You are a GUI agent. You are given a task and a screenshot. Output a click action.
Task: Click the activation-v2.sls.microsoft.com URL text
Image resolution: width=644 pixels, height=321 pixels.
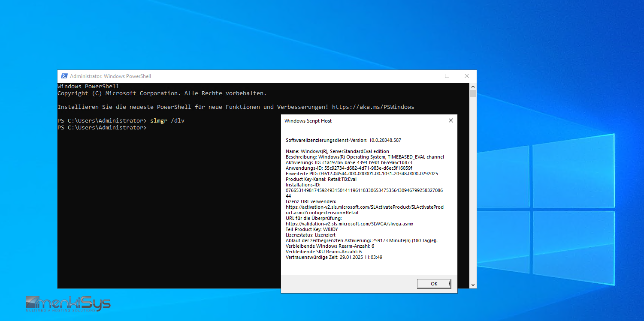click(x=365, y=210)
